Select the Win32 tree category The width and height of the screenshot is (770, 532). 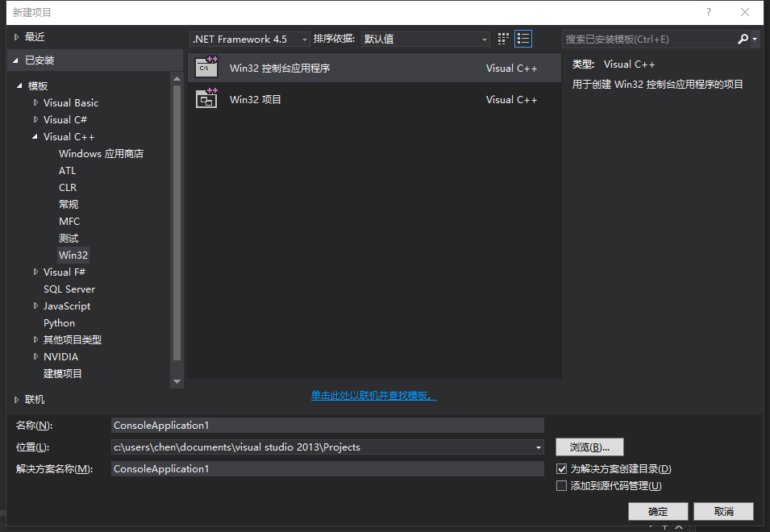tap(73, 255)
